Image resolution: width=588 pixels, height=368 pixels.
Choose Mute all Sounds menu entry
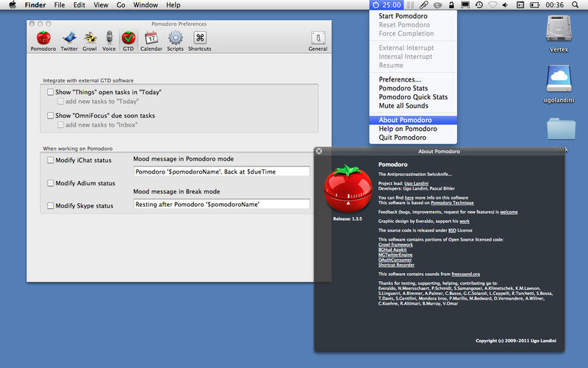(x=413, y=106)
